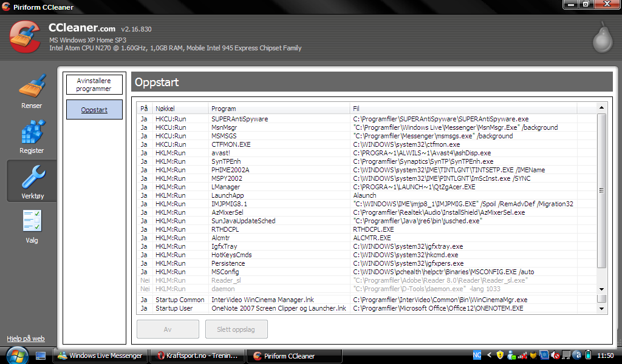Select the SUPERAntiSpyware startup entry
Image resolution: width=622 pixels, height=364 pixels.
pos(366,119)
